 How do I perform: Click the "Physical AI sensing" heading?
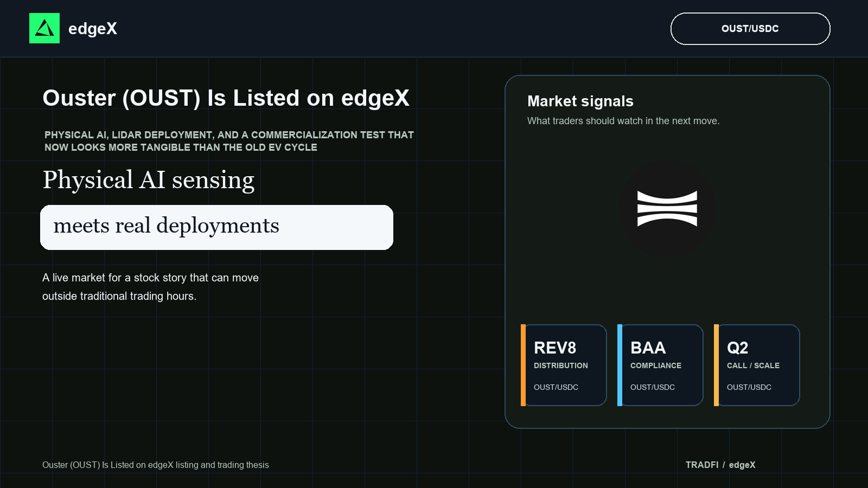coord(149,180)
